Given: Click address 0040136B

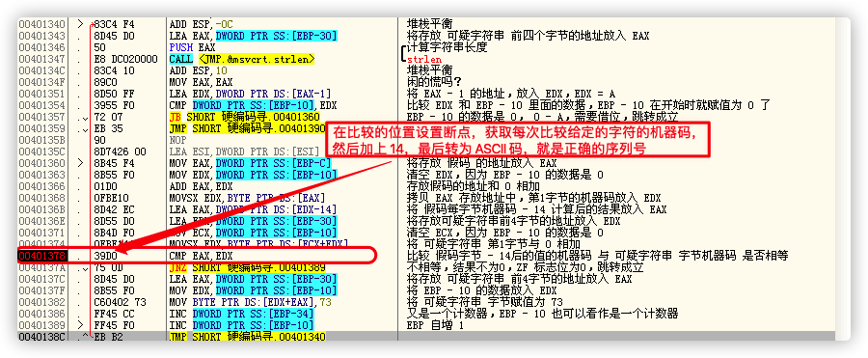Looking at the screenshot, I should tap(42, 209).
